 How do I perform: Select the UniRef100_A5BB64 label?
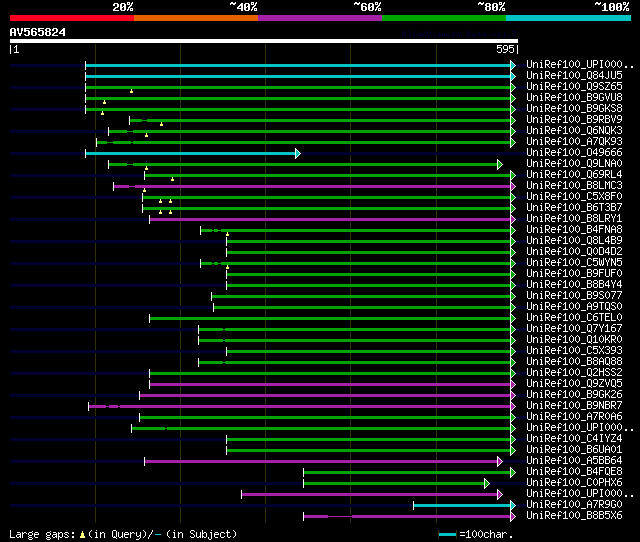[574, 461]
